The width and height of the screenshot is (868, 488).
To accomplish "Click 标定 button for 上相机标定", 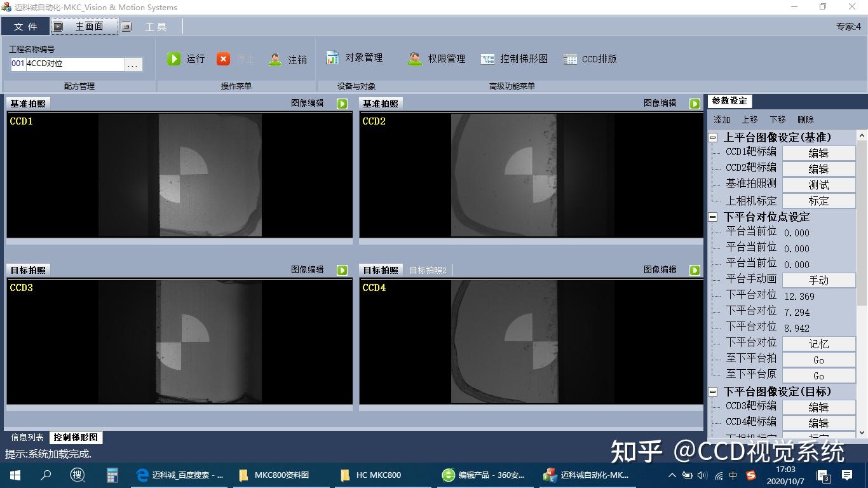I will [x=818, y=201].
